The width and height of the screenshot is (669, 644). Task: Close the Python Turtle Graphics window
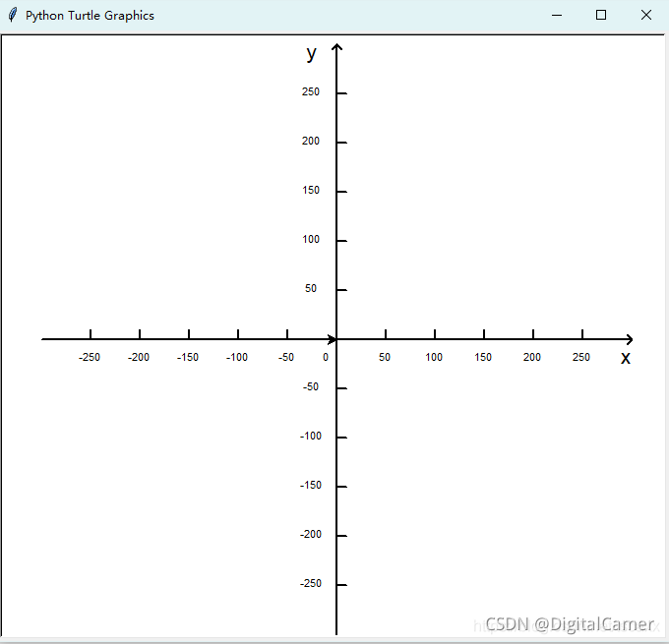646,16
